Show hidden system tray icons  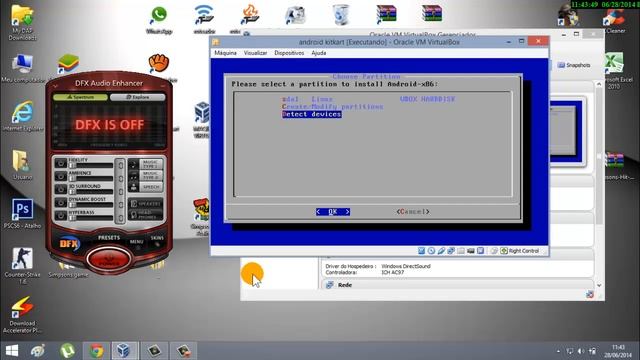pos(558,351)
